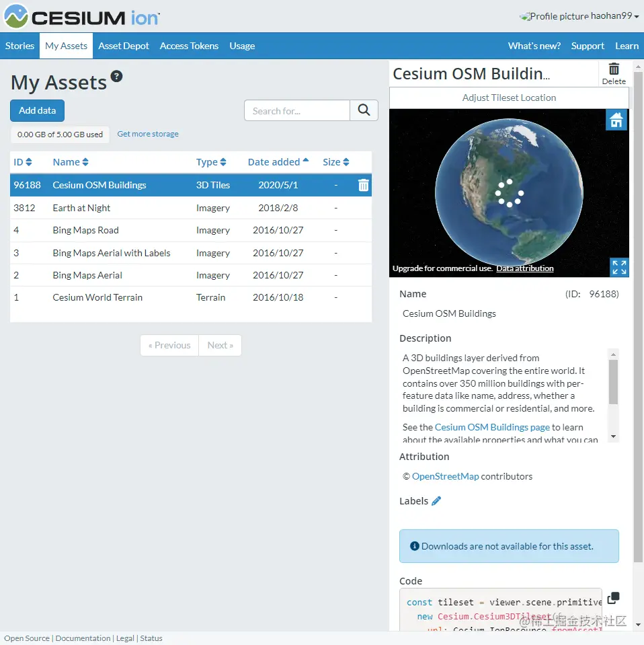Open the Support link in the navbar
Screen dimensions: 644x645
pos(588,46)
